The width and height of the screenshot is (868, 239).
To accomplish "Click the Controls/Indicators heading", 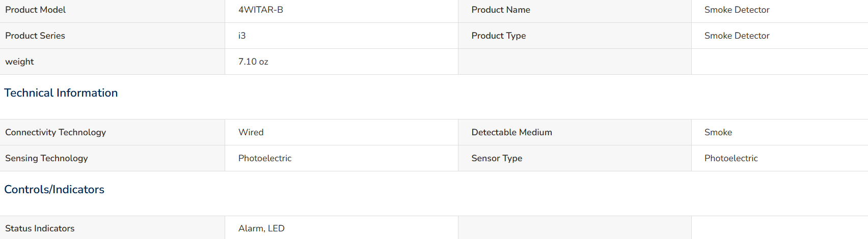I will pyautogui.click(x=54, y=189).
